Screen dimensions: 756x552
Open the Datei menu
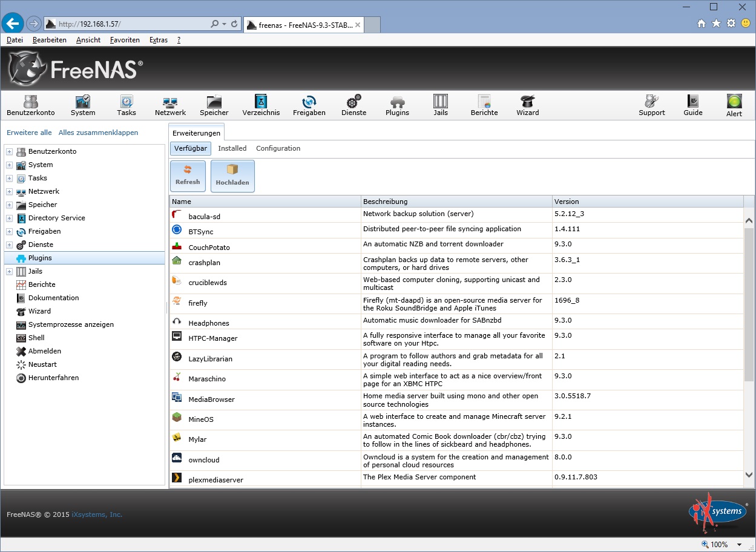15,40
